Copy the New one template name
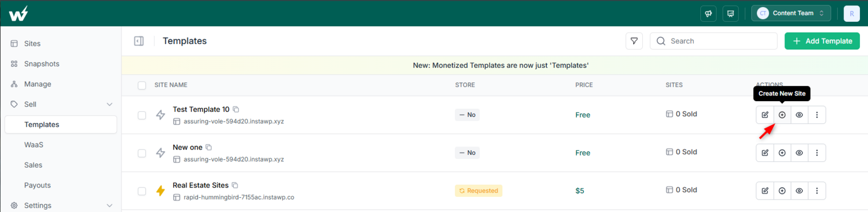This screenshot has width=868, height=212. point(209,147)
